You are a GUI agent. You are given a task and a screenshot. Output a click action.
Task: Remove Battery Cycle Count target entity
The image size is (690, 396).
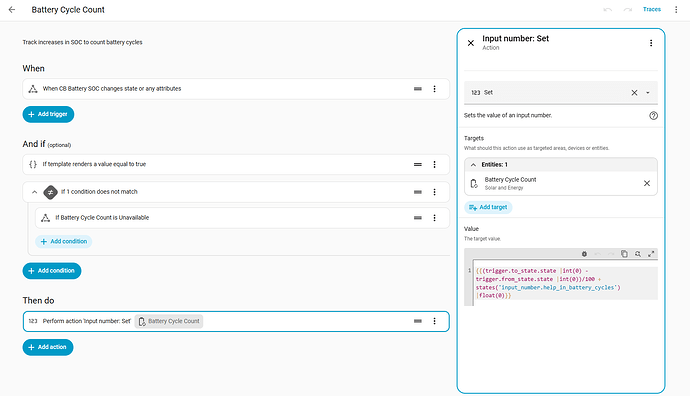pyautogui.click(x=647, y=183)
